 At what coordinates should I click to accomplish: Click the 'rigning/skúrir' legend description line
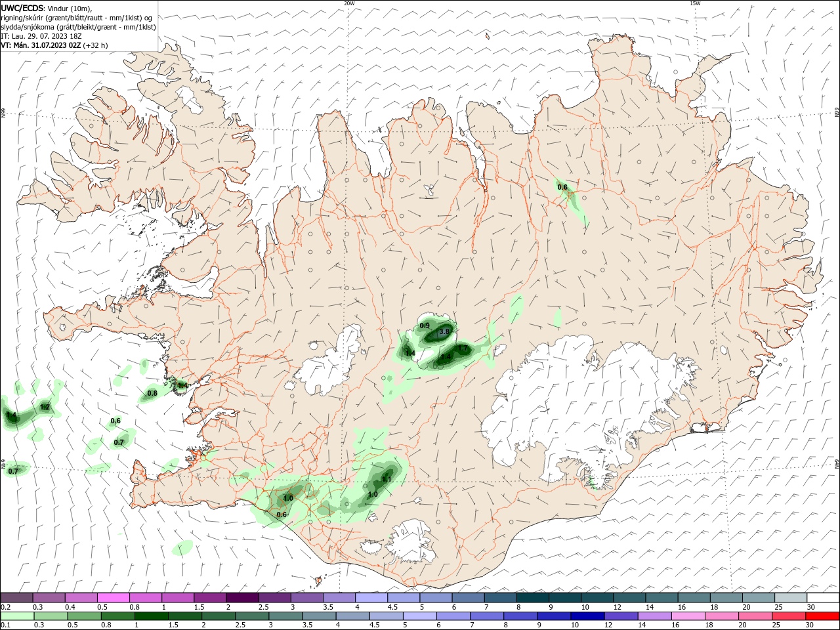77,18
